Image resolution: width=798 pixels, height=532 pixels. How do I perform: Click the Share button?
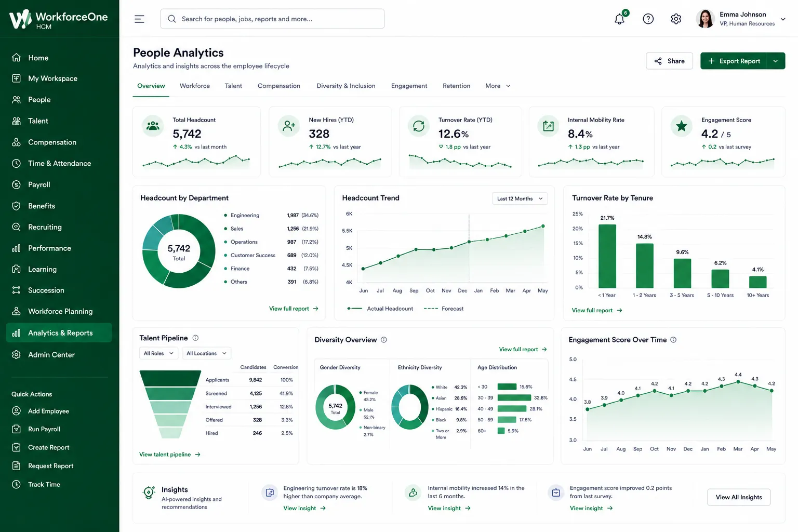pyautogui.click(x=669, y=61)
